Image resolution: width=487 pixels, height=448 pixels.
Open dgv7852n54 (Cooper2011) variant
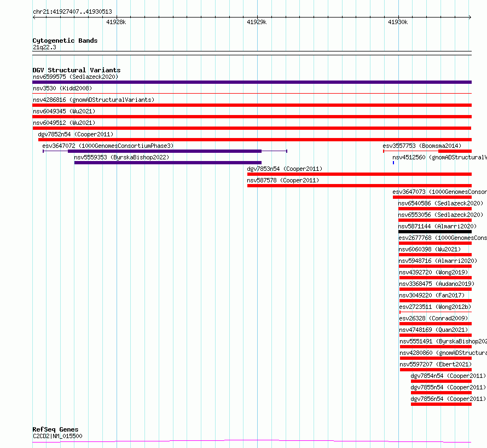click(76, 134)
